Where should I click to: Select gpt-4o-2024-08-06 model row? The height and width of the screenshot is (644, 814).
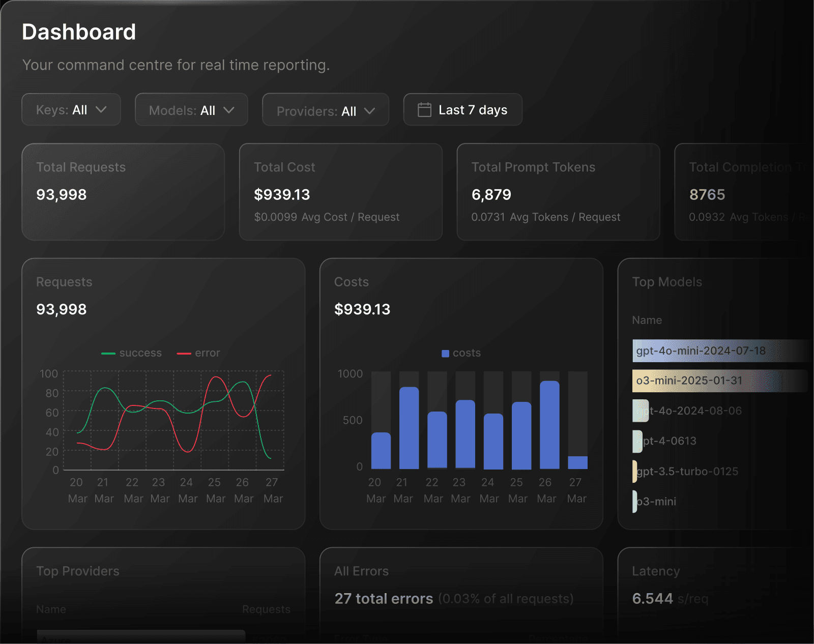coord(688,411)
